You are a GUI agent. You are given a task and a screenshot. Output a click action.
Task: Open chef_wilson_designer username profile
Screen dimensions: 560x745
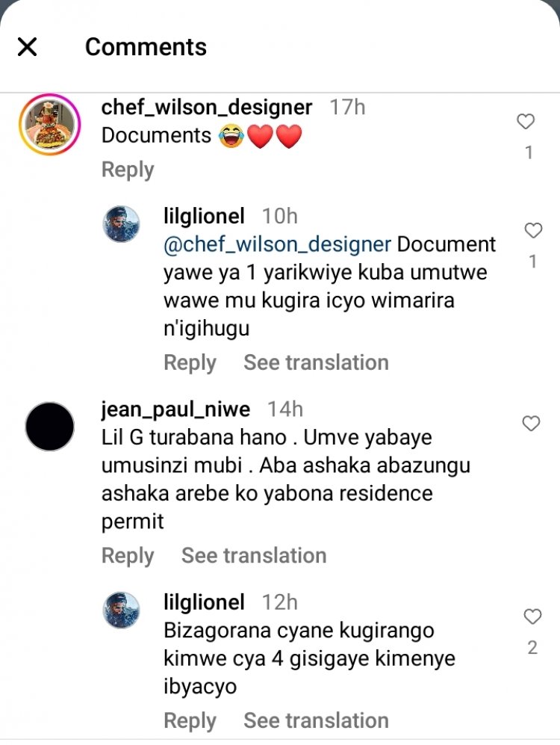point(206,108)
